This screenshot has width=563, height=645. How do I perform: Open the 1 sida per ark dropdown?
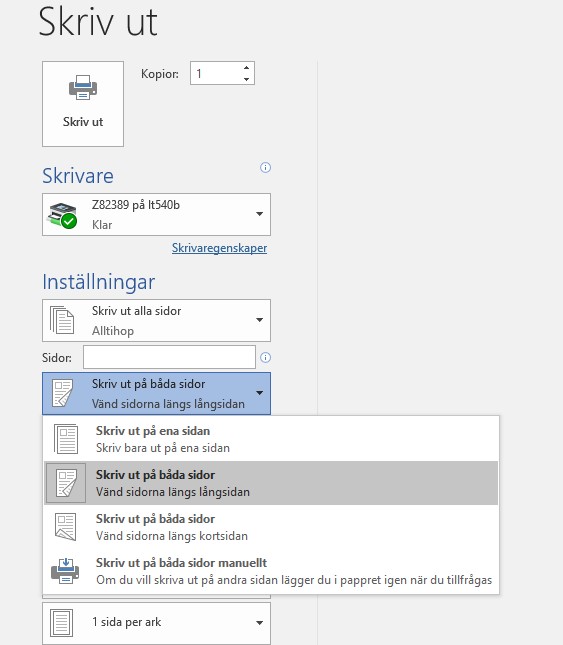tap(156, 623)
